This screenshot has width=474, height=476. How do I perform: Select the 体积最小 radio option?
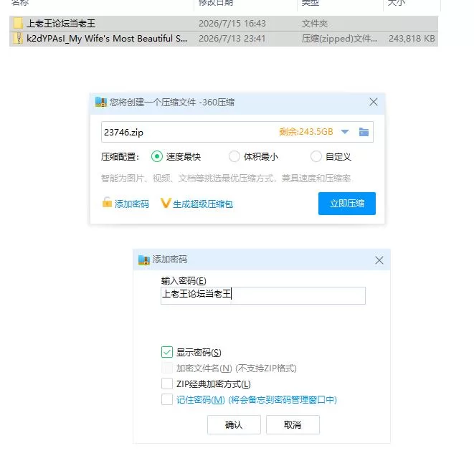[234, 157]
